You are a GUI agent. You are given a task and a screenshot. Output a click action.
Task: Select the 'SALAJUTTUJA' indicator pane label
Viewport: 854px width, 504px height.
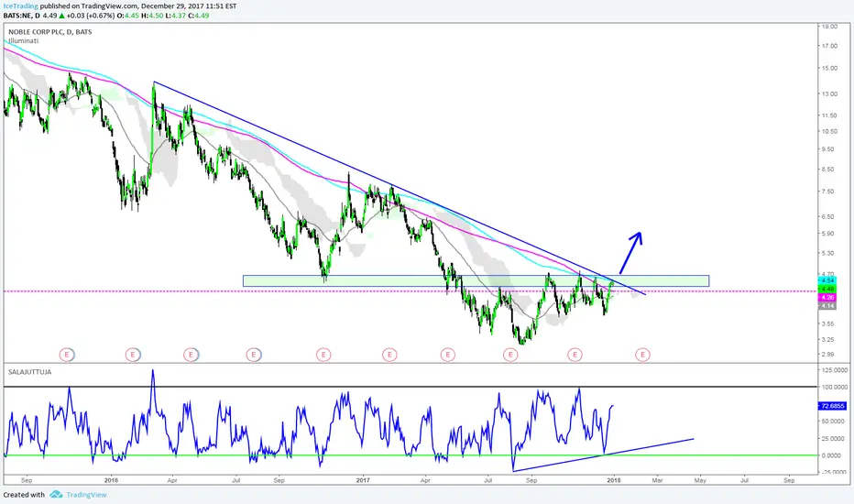[30, 372]
